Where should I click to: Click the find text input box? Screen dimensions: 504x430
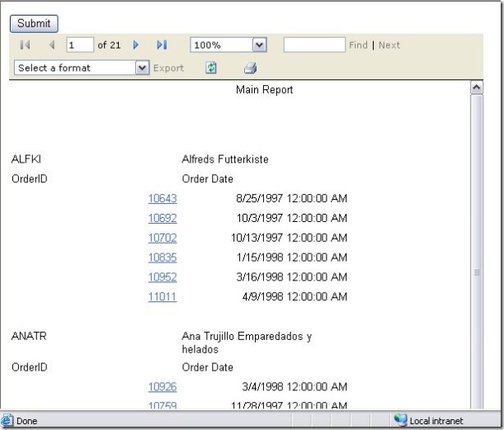click(x=314, y=45)
